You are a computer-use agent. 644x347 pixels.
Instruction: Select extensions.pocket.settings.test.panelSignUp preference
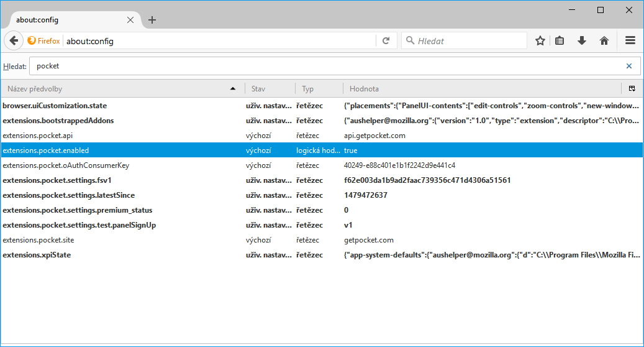(x=322, y=225)
